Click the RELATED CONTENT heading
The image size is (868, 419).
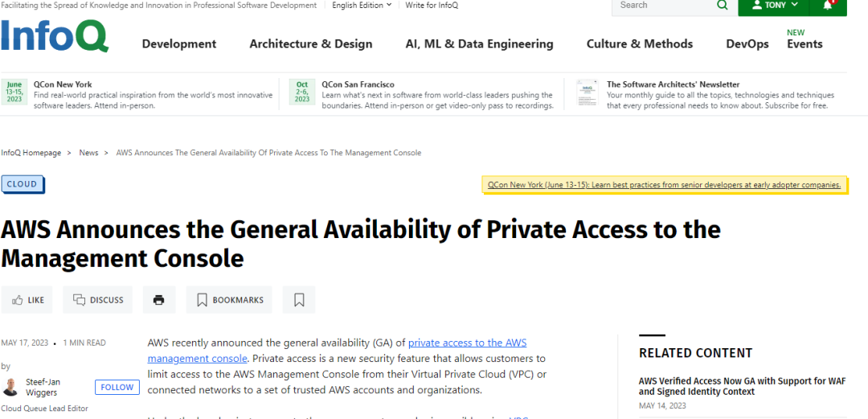[x=696, y=353]
